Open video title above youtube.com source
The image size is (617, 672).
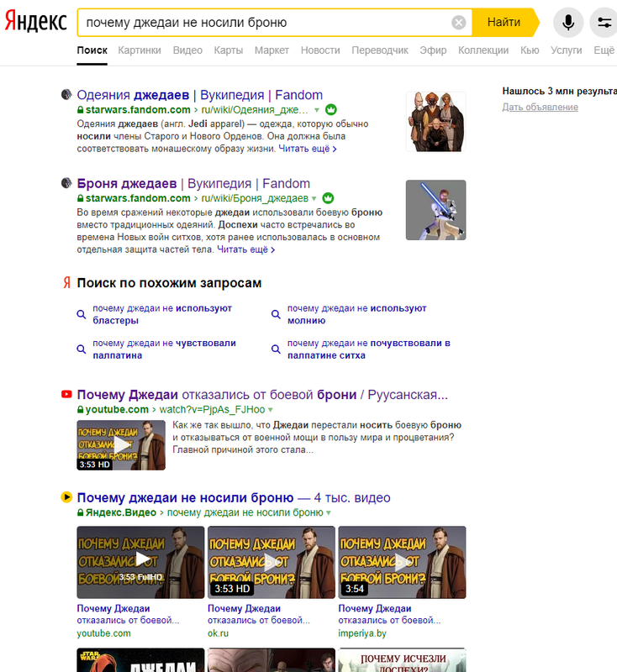[129, 614]
